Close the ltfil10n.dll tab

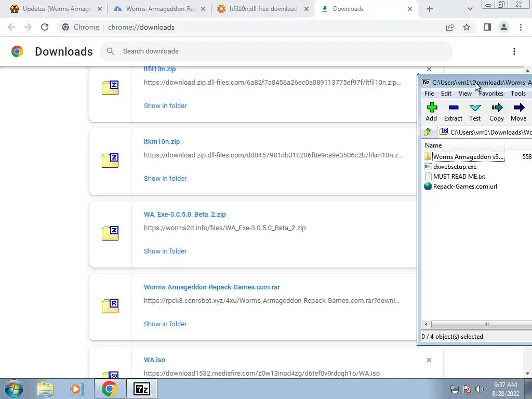click(307, 9)
